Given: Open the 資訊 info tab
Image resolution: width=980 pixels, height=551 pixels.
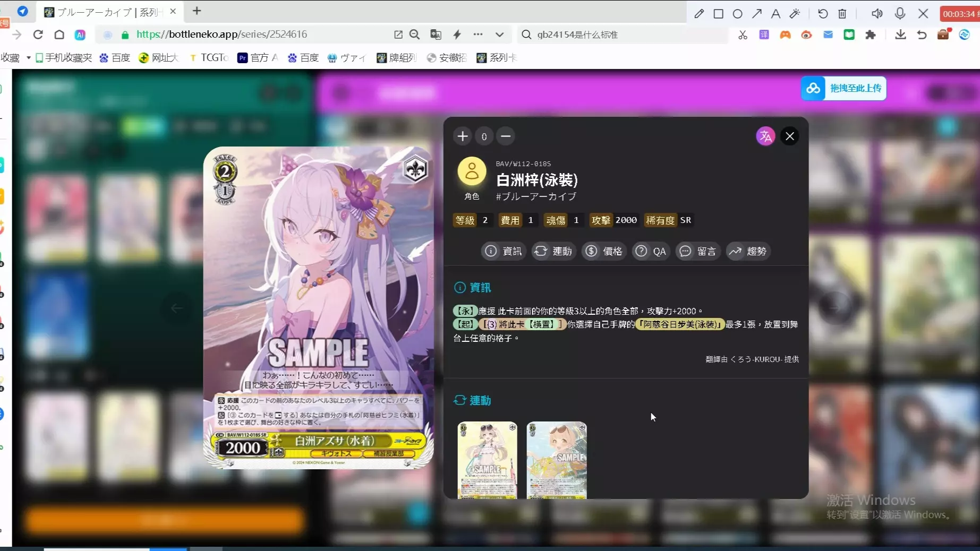Looking at the screenshot, I should pyautogui.click(x=504, y=251).
